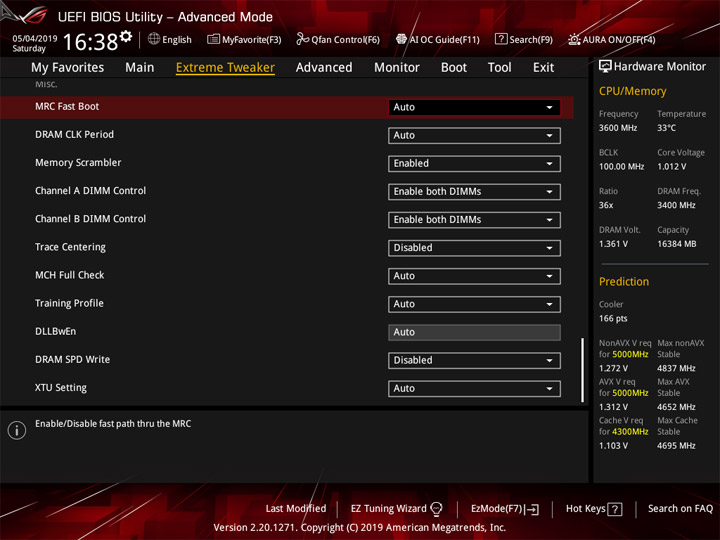This screenshot has width=720, height=540.
Task: Click the CPU/Memory heading
Action: point(632,91)
